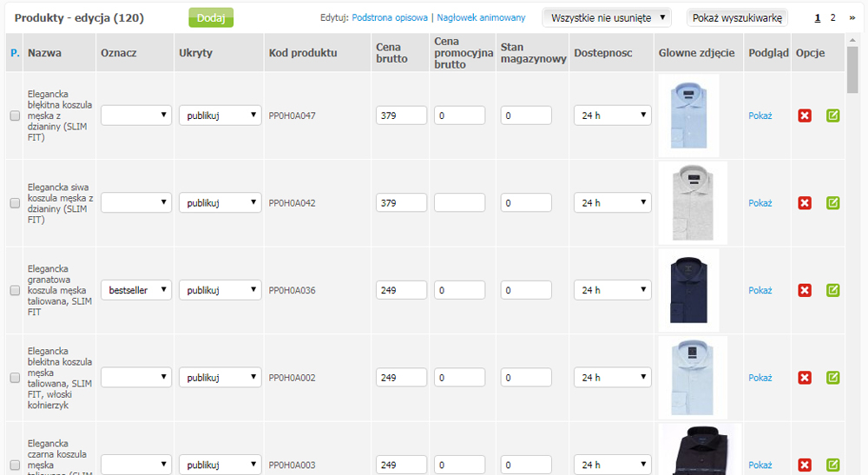
Task: Sort by Nazwa column header
Action: pos(45,53)
